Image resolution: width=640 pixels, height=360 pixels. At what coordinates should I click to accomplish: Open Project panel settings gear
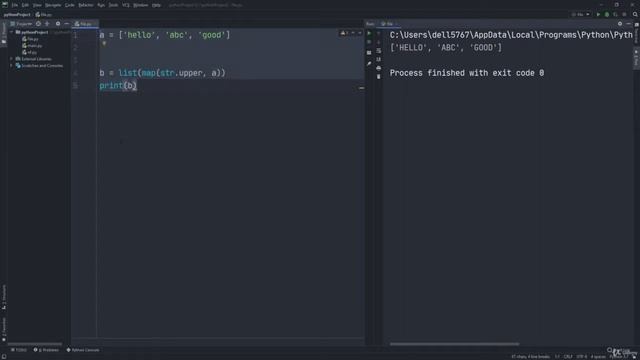coord(58,24)
